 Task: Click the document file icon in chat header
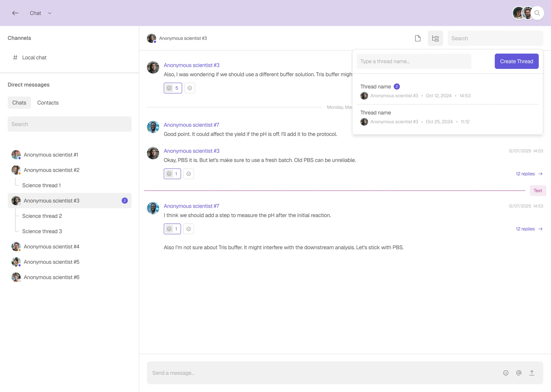point(418,38)
